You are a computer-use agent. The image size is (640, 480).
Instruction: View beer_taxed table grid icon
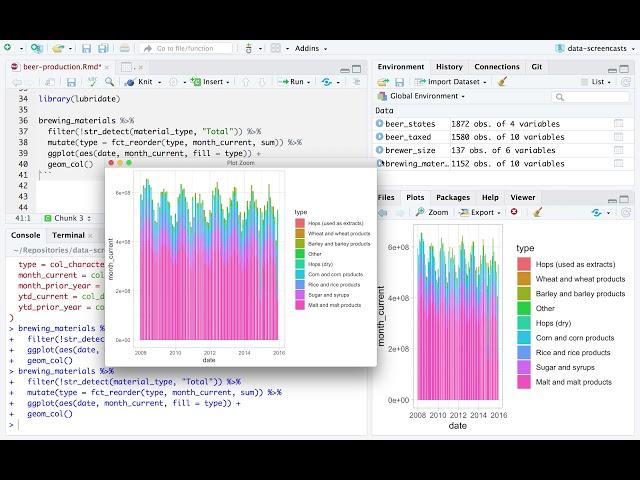pos(618,137)
